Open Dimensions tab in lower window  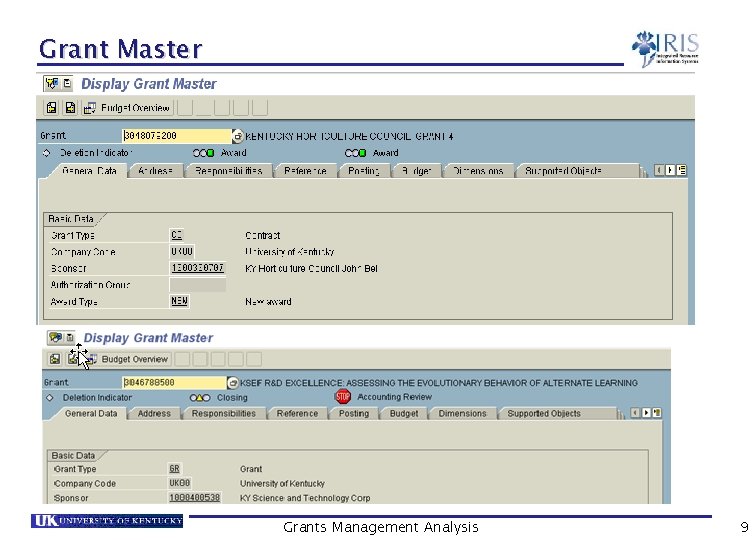462,413
